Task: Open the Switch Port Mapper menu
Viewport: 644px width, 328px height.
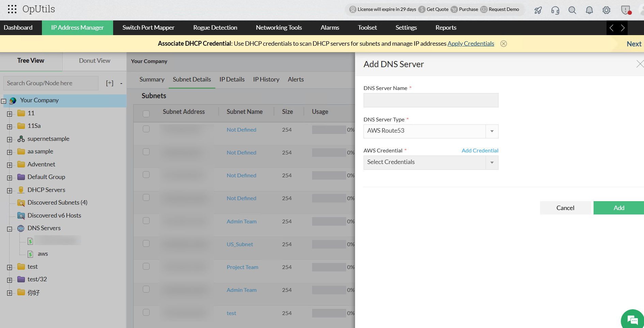Action: click(148, 28)
